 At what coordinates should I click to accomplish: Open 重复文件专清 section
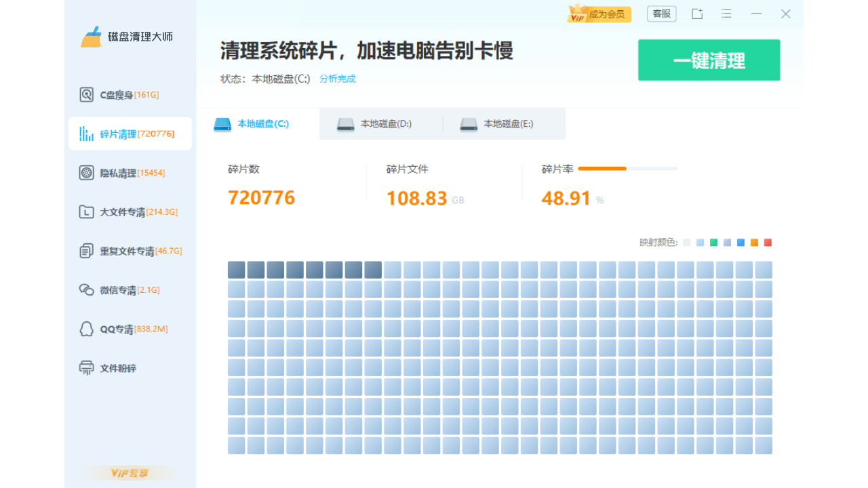pos(130,251)
